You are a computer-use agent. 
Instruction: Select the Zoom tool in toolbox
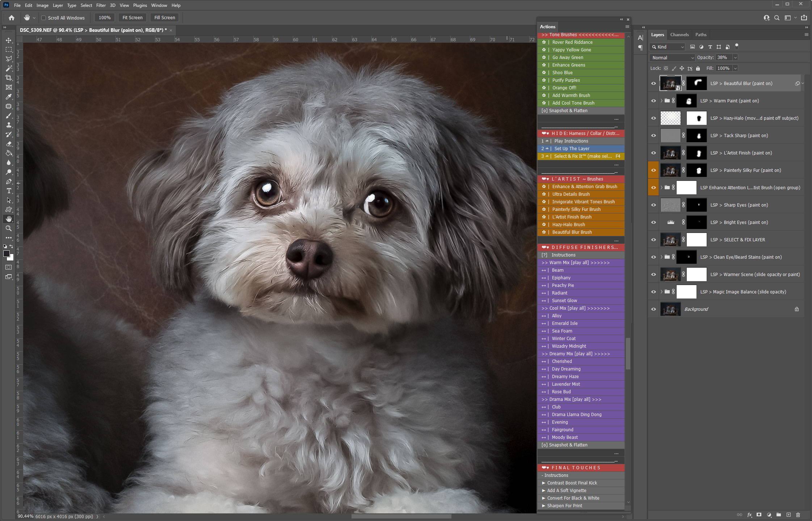coord(9,228)
